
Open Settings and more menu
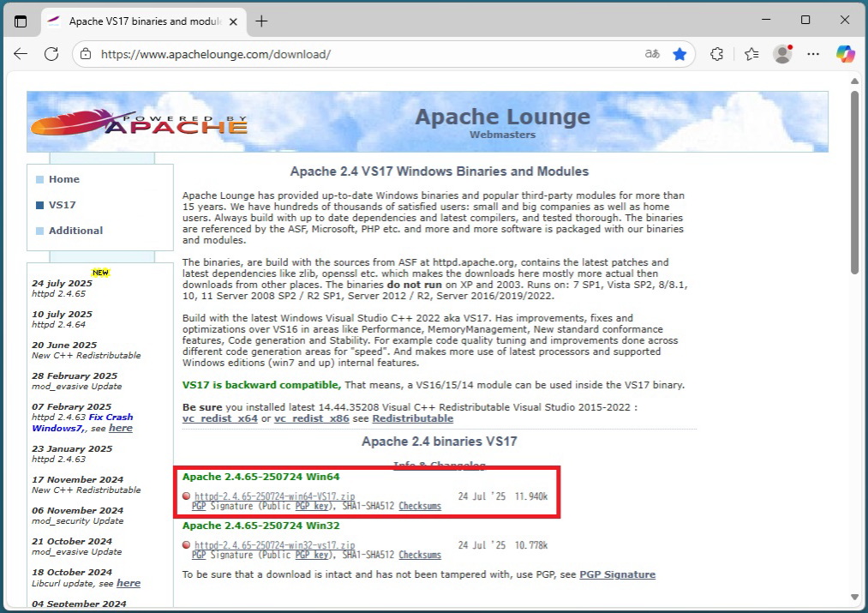[813, 54]
